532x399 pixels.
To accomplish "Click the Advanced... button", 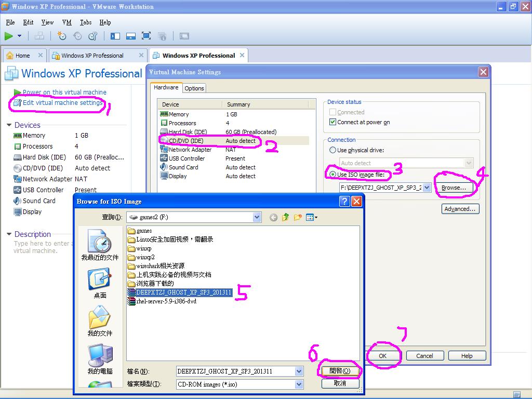I will (460, 209).
